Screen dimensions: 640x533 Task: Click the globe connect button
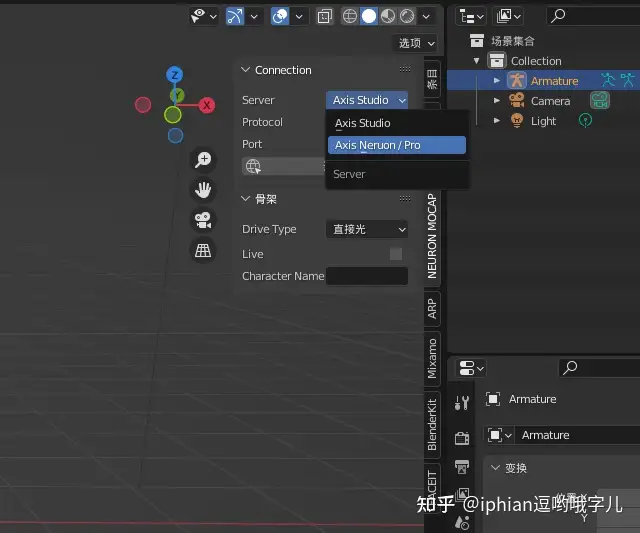284,166
